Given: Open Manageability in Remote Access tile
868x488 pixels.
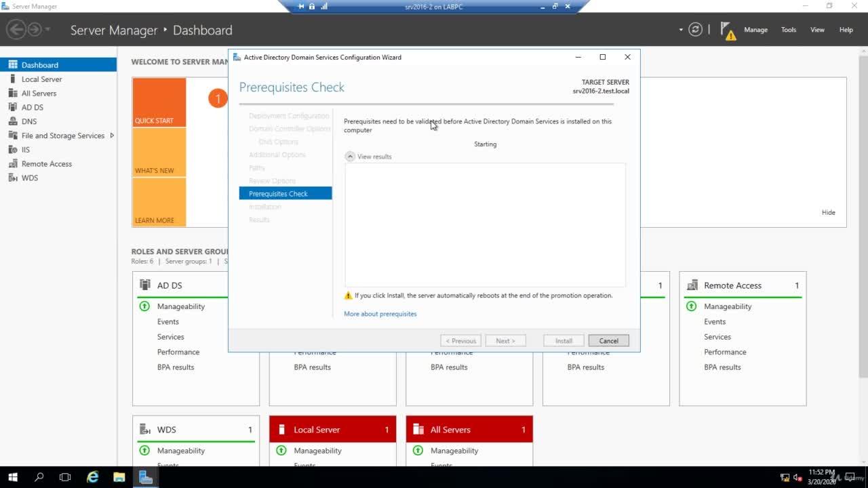Looking at the screenshot, I should tap(728, 306).
